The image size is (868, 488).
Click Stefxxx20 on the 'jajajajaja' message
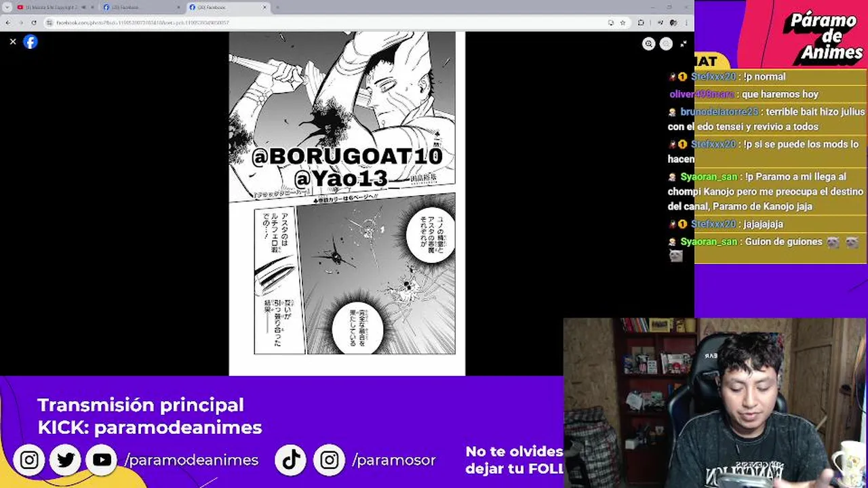point(713,224)
